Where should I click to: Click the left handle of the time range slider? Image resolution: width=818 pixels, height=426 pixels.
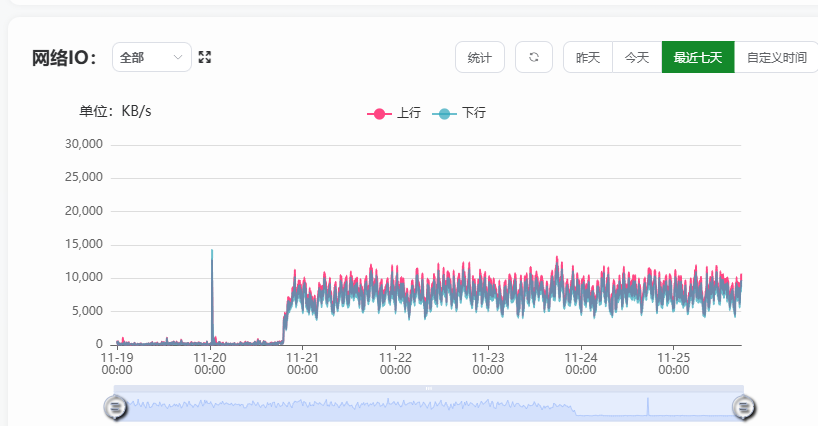(116, 406)
